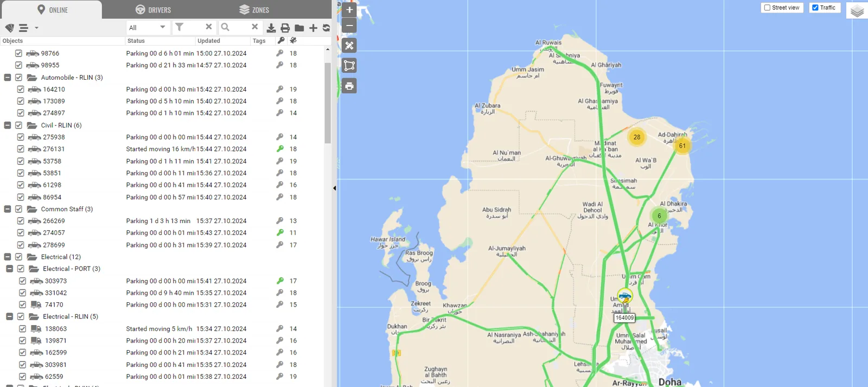Select the map ruler measurement tool
The image size is (868, 387).
click(x=349, y=46)
